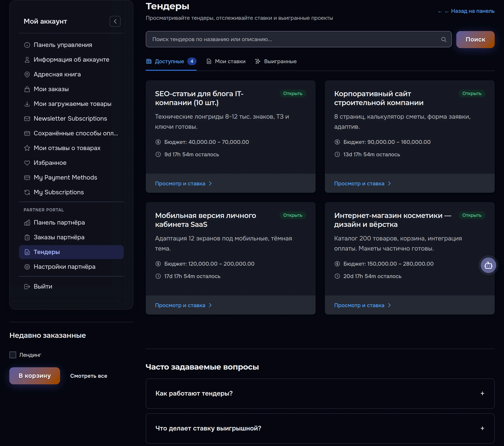Click the star icon beside Мои отзывы о товарах
The width and height of the screenshot is (504, 446).
click(x=27, y=148)
